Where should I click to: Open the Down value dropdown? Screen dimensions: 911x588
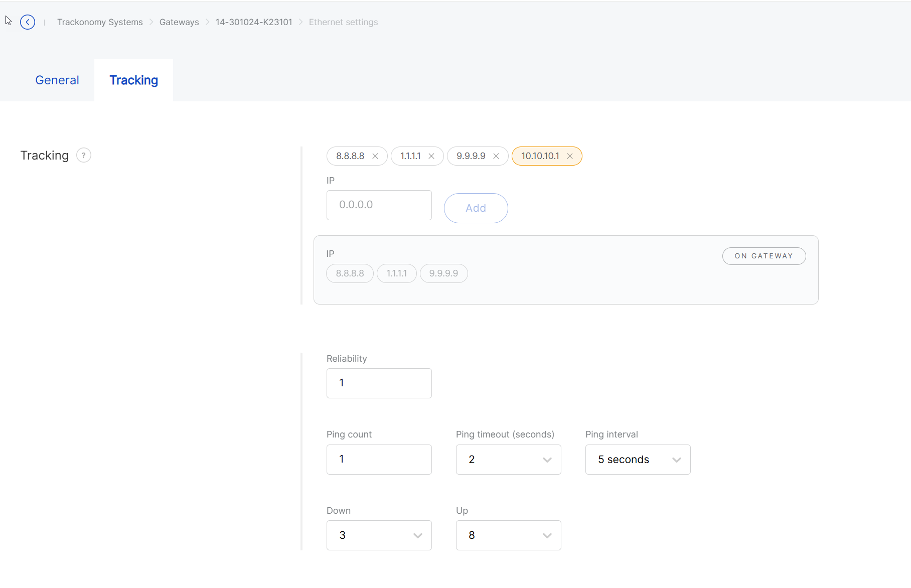tap(379, 535)
